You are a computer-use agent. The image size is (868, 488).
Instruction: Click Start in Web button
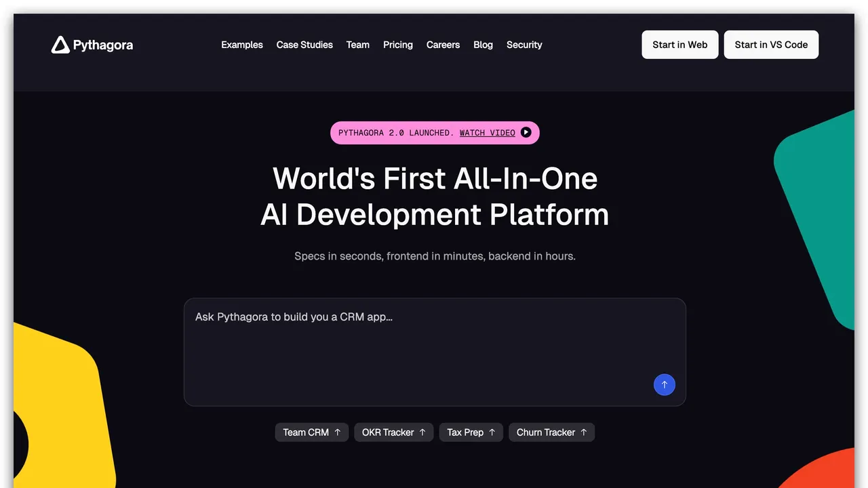[x=680, y=45]
